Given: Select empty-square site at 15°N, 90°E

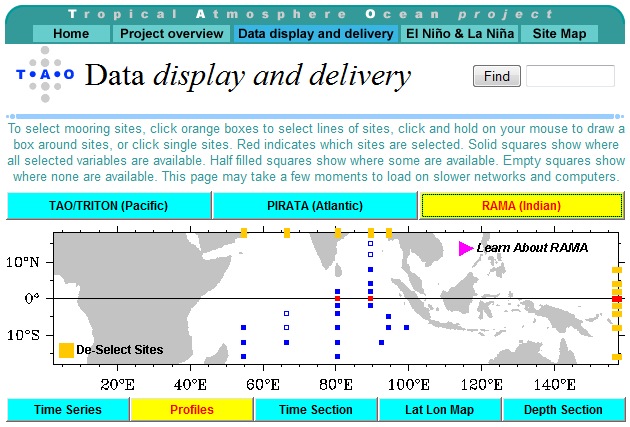Looking at the screenshot, I should (x=370, y=243).
